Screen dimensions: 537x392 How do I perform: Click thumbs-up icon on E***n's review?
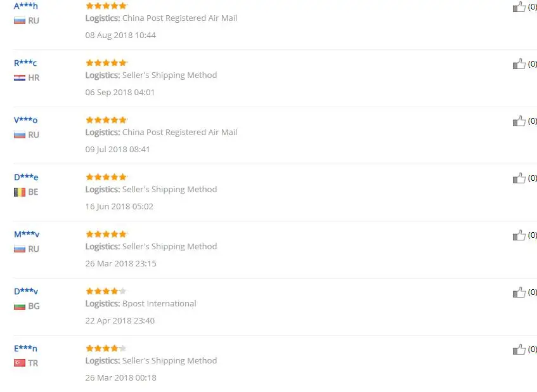click(x=519, y=350)
